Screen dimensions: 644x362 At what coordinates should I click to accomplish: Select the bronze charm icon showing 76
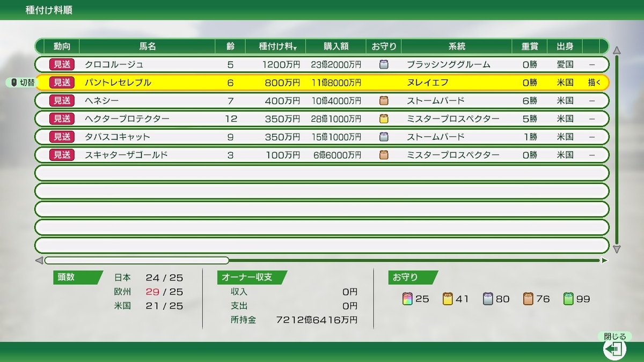pyautogui.click(x=528, y=299)
